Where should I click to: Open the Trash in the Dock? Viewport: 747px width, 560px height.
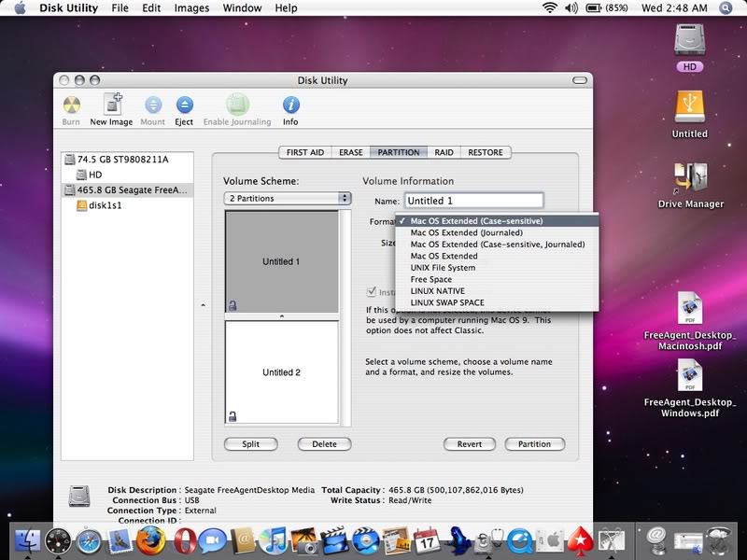pyautogui.click(x=718, y=541)
